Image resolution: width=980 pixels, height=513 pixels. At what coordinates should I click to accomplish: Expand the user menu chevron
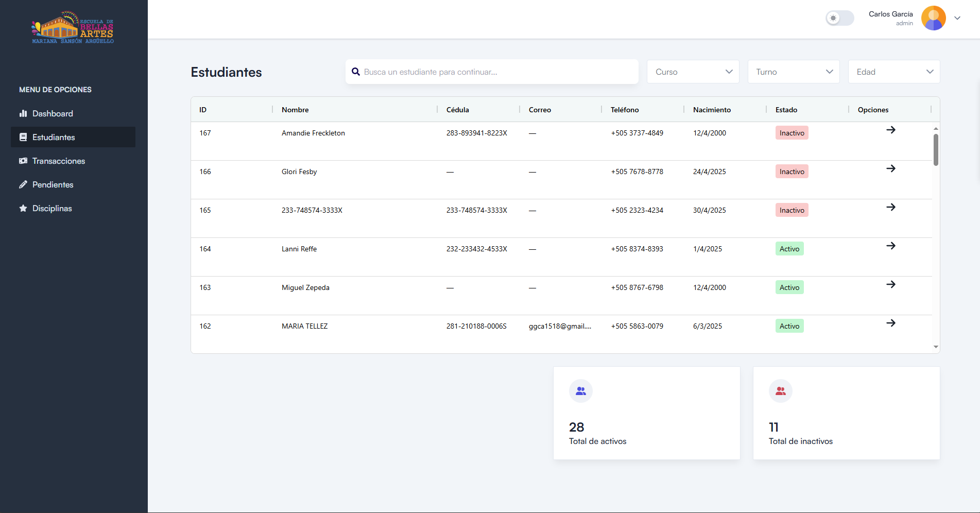click(x=957, y=18)
